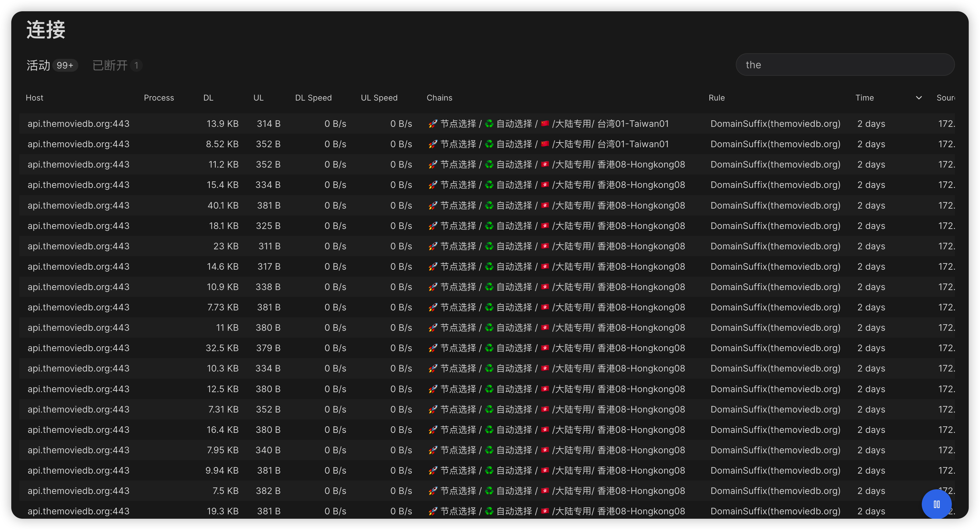Image resolution: width=980 pixels, height=530 pixels.
Task: Pause the connections list with the blue pause button
Action: pos(936,504)
